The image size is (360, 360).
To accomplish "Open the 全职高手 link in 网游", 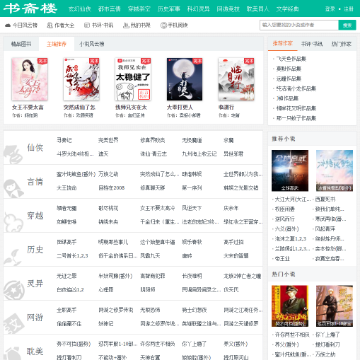I will pyautogui.click(x=66, y=310).
